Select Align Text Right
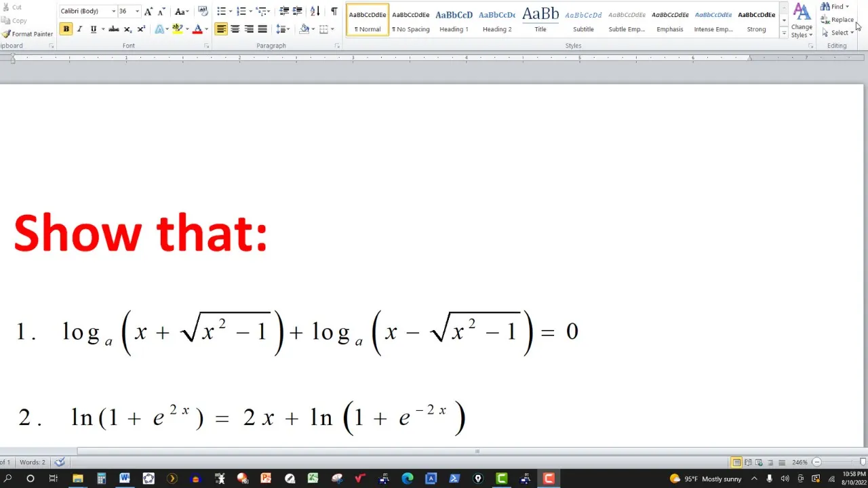Image resolution: width=868 pixels, height=488 pixels. [249, 29]
